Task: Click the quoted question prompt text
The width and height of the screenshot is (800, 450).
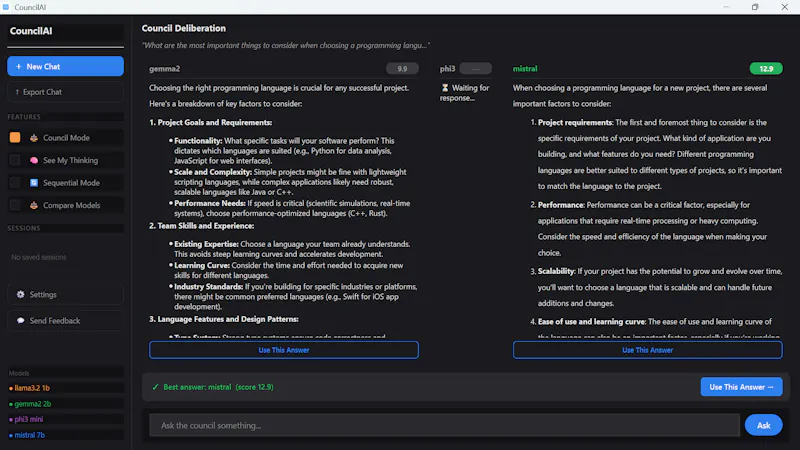Action: point(286,45)
